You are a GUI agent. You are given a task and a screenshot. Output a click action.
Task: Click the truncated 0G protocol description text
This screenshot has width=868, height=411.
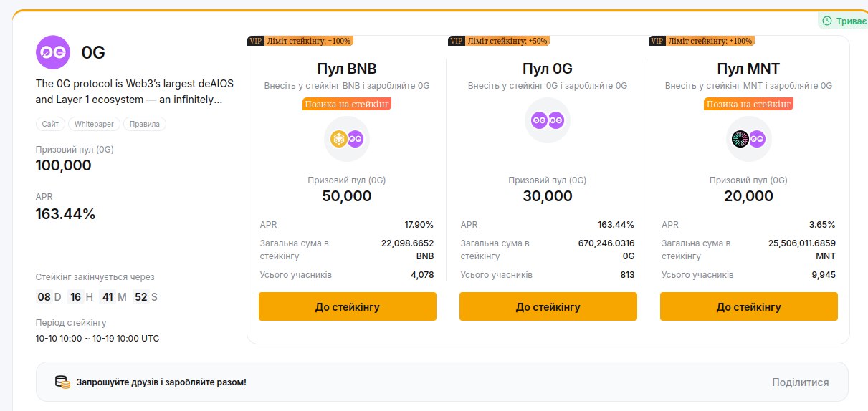[134, 92]
